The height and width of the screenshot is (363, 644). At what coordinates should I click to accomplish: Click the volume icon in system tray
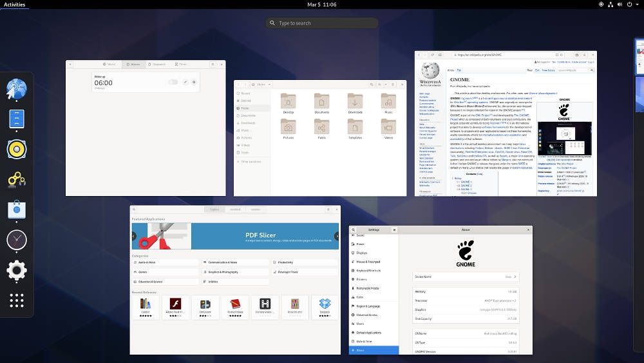620,5
